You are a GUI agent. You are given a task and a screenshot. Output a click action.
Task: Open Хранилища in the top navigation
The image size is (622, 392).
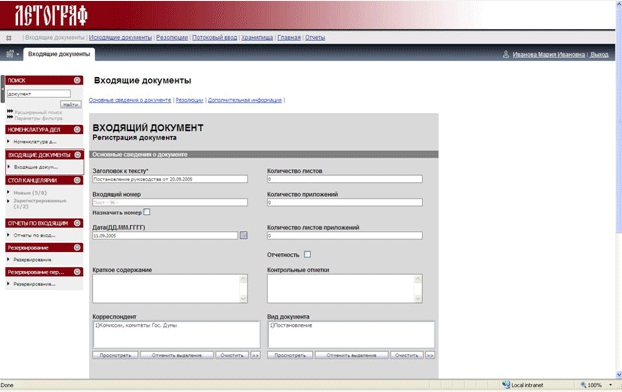point(257,38)
